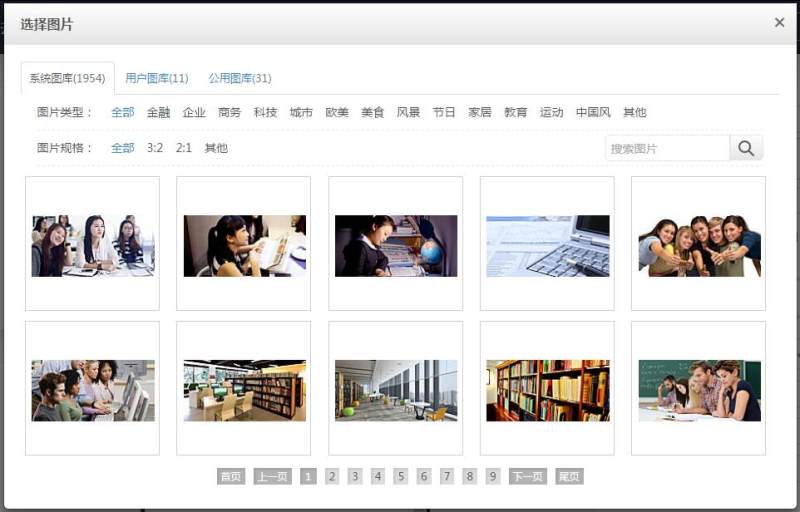
Task: Open the 公用图库(31) tab
Action: [x=239, y=78]
